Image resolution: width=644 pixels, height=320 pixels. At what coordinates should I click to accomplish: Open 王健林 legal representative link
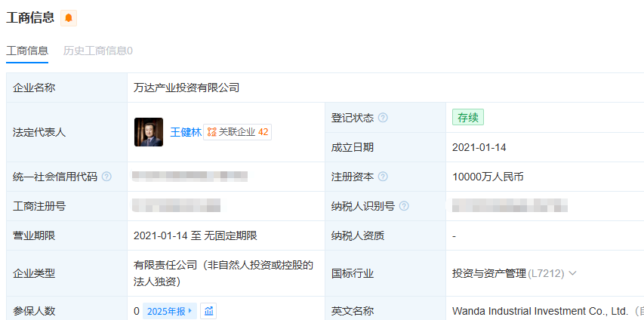[186, 132]
